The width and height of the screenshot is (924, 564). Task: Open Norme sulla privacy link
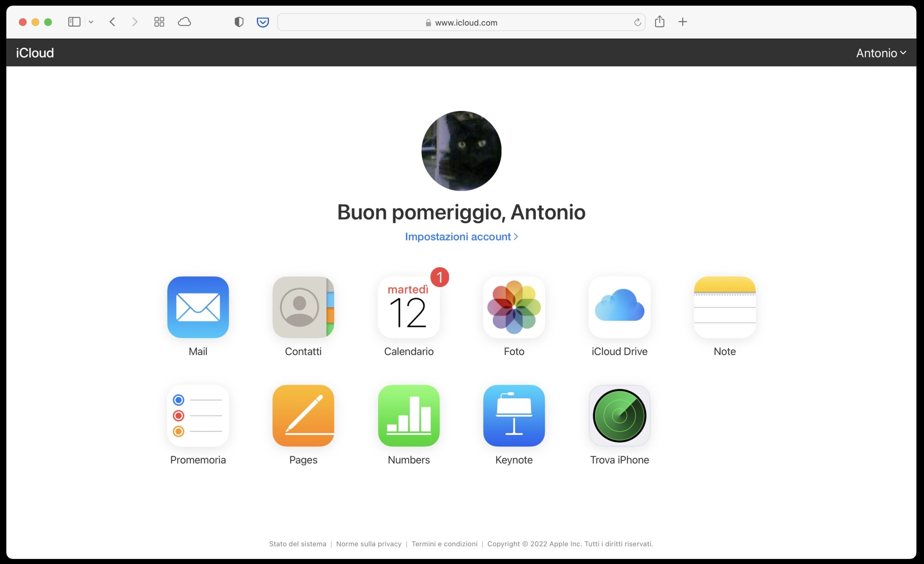click(368, 544)
